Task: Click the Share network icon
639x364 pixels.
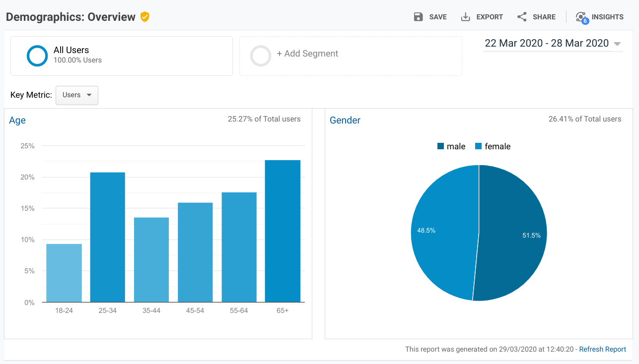Action: click(x=522, y=17)
